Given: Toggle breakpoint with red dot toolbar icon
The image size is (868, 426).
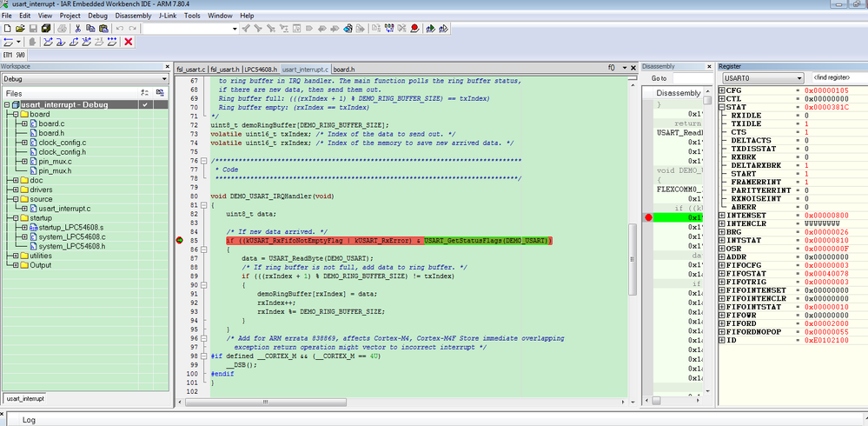Looking at the screenshot, I should point(414,28).
